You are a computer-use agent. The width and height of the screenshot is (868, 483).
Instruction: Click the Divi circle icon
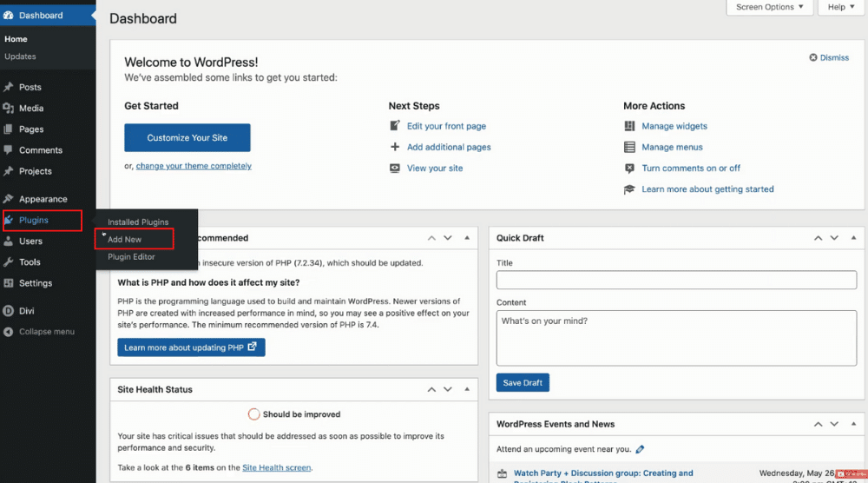[x=9, y=311]
